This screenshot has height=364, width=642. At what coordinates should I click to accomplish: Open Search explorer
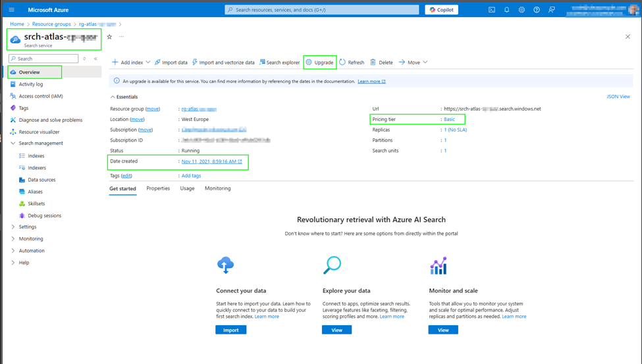click(280, 63)
